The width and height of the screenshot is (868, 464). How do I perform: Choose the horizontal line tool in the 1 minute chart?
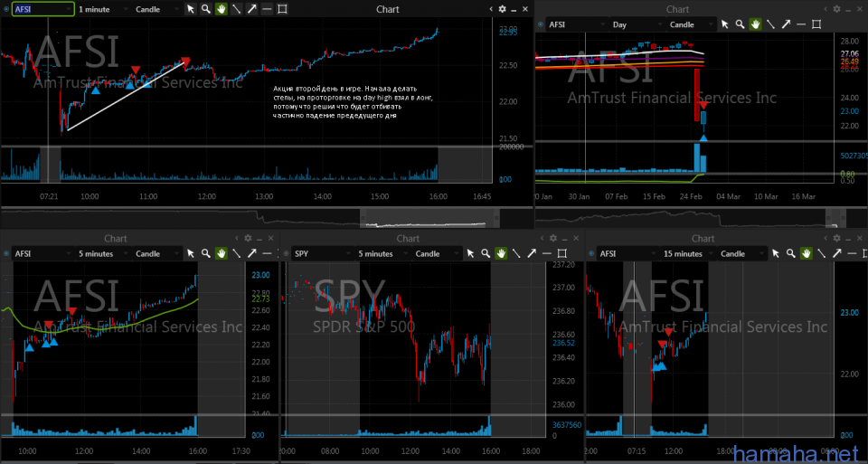pos(267,9)
